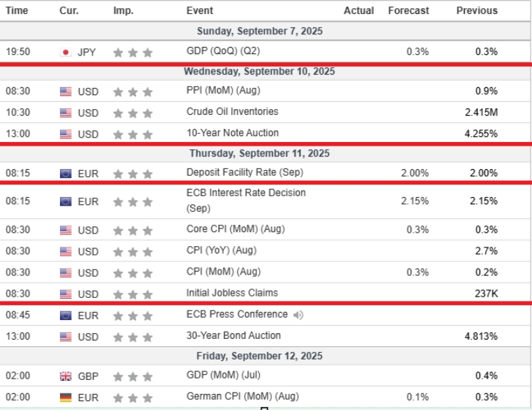The height and width of the screenshot is (410, 532).
Task: Click the Forecast column header
Action: point(408,10)
